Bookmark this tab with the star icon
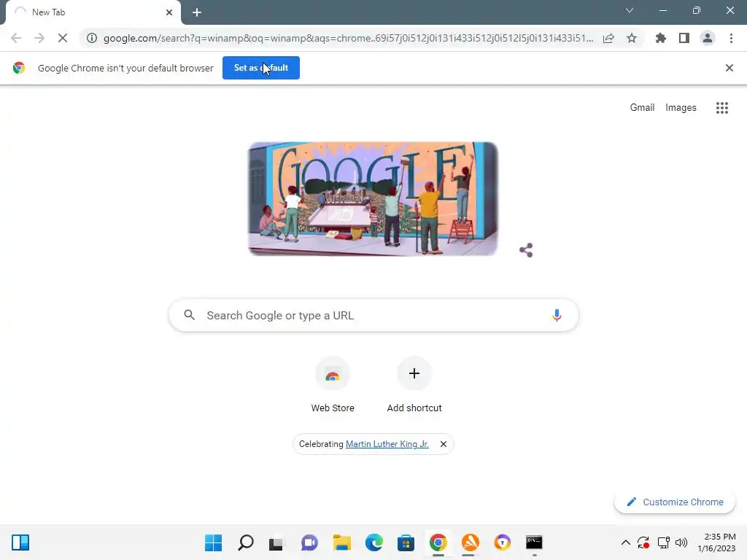This screenshot has height=560, width=747. [x=632, y=38]
